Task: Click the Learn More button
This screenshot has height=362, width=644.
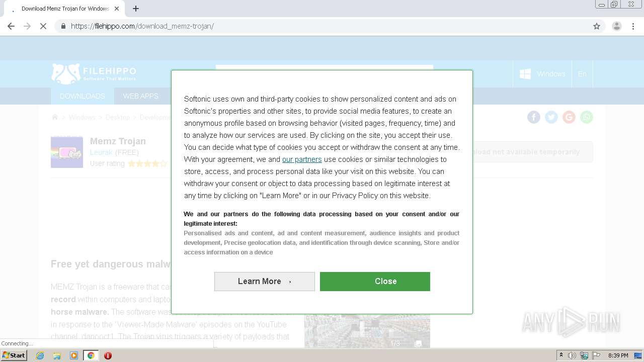Action: 265,282
